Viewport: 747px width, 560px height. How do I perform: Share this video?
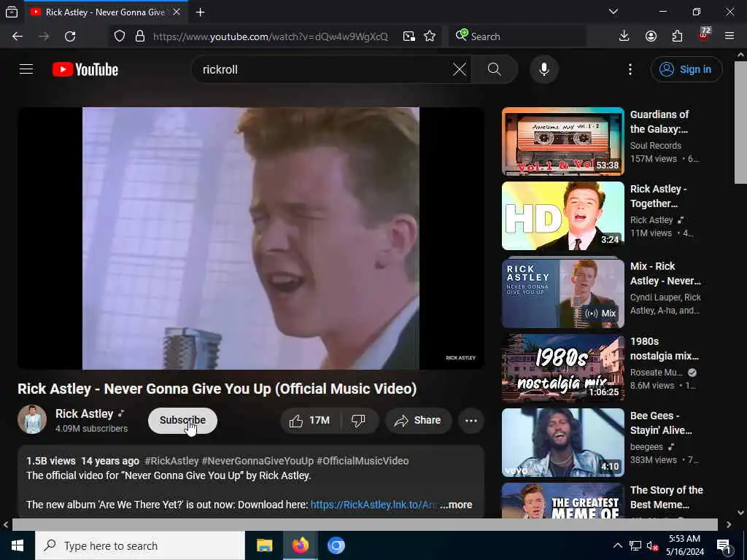418,421
